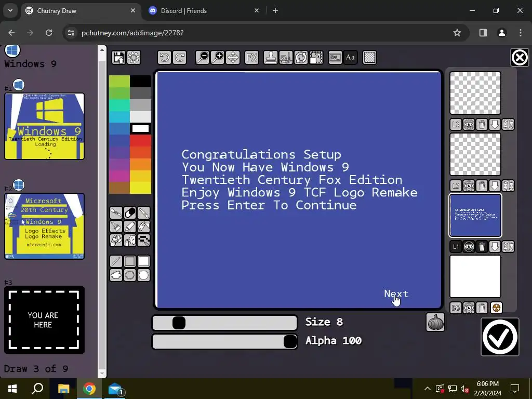Select layer L3 label button
Screen dimensions: 532x399
[x=456, y=125]
